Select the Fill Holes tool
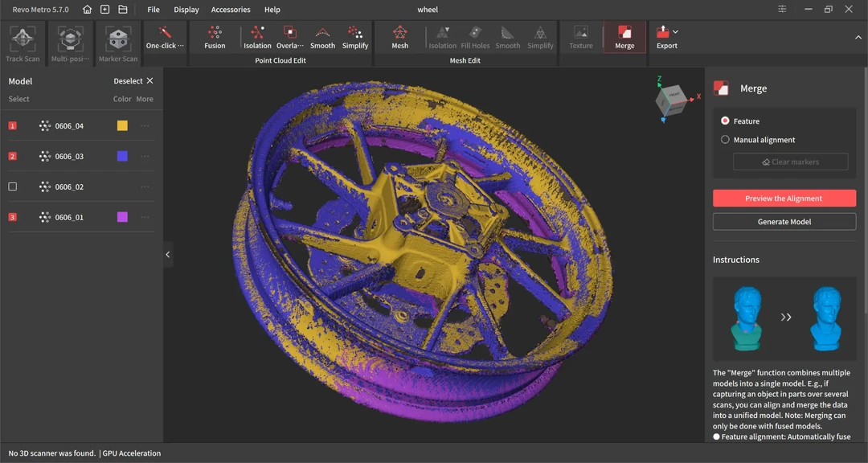The image size is (868, 463). (475, 38)
